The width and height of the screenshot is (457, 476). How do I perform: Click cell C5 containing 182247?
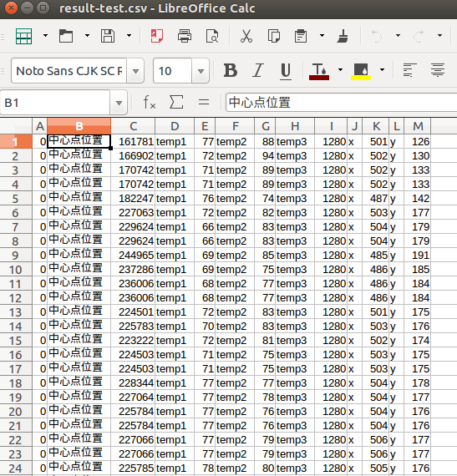133,199
